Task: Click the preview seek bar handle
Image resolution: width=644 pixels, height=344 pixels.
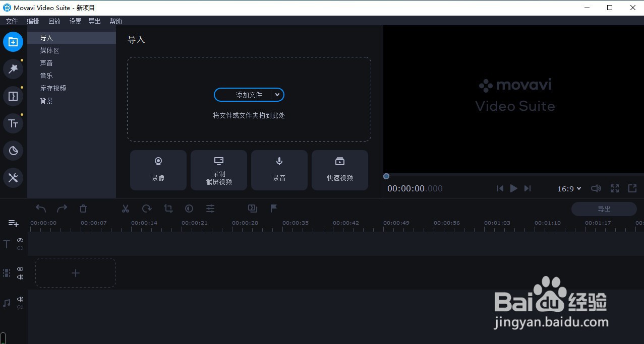Action: 386,176
